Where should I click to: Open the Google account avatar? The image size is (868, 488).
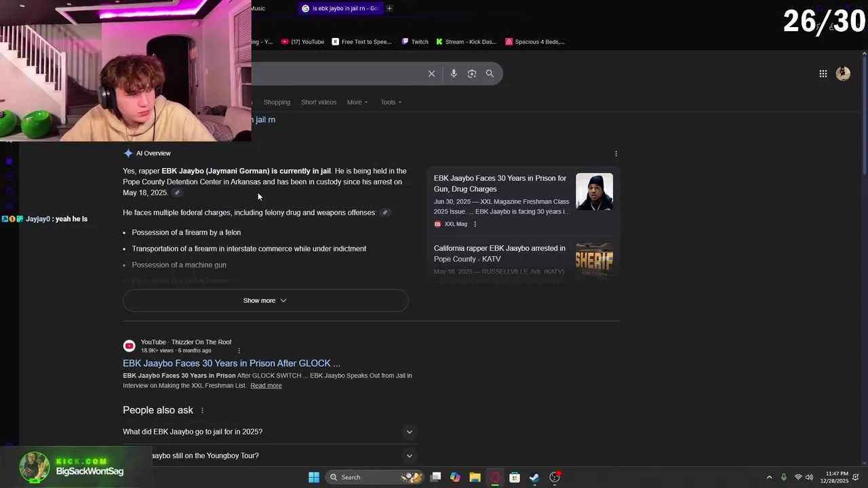(843, 74)
